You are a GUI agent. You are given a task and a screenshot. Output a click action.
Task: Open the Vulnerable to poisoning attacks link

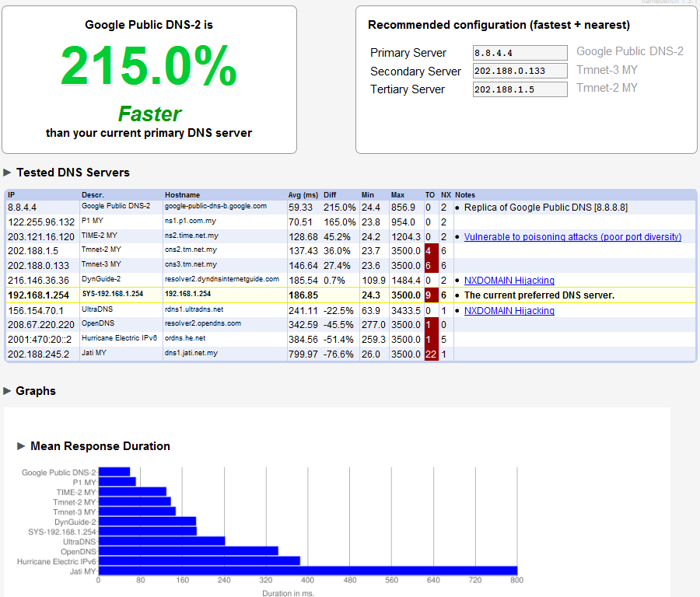point(572,237)
